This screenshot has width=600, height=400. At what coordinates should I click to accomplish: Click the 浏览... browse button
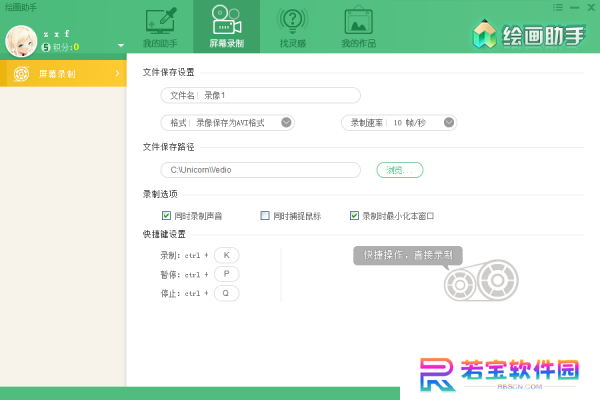click(x=399, y=170)
